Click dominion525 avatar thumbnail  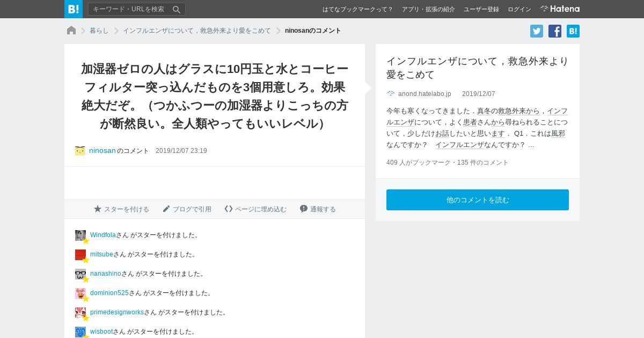click(x=80, y=293)
